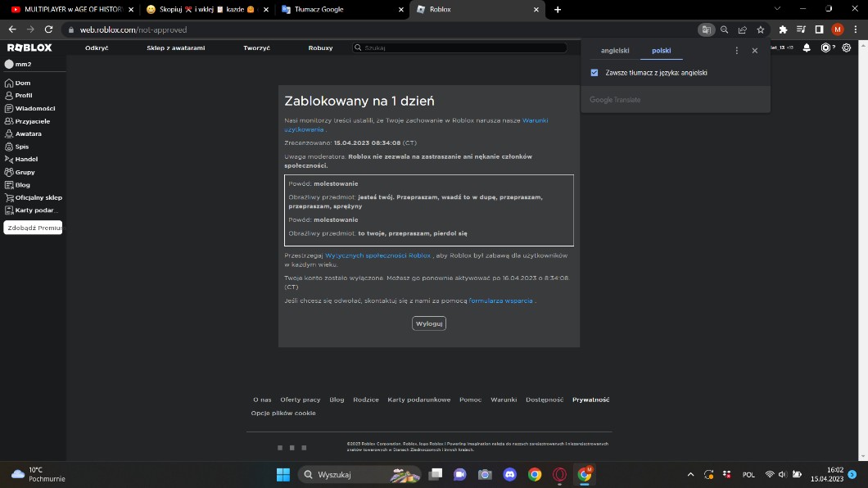
Task: Open the Chrome extensions puzzle icon
Action: (x=783, y=29)
